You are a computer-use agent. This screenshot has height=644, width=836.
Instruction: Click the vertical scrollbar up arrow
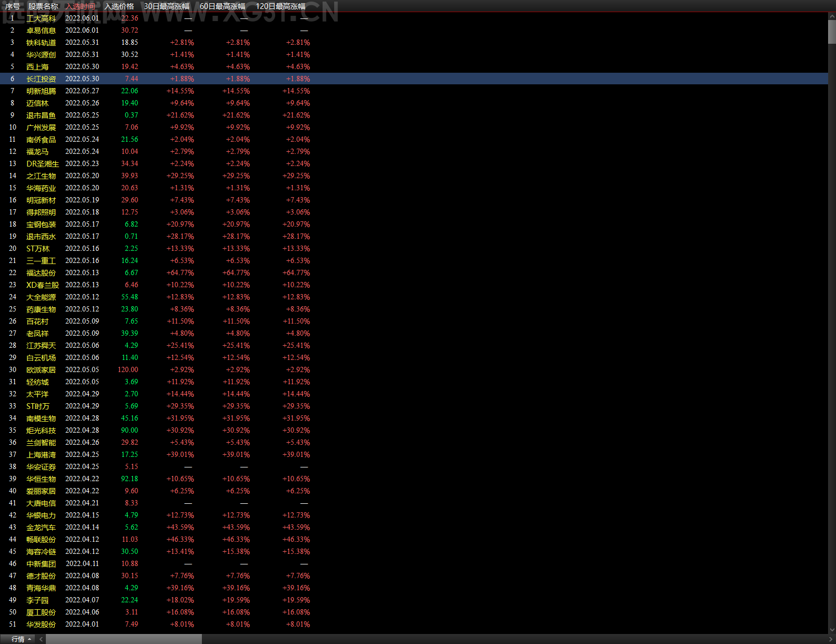point(832,16)
